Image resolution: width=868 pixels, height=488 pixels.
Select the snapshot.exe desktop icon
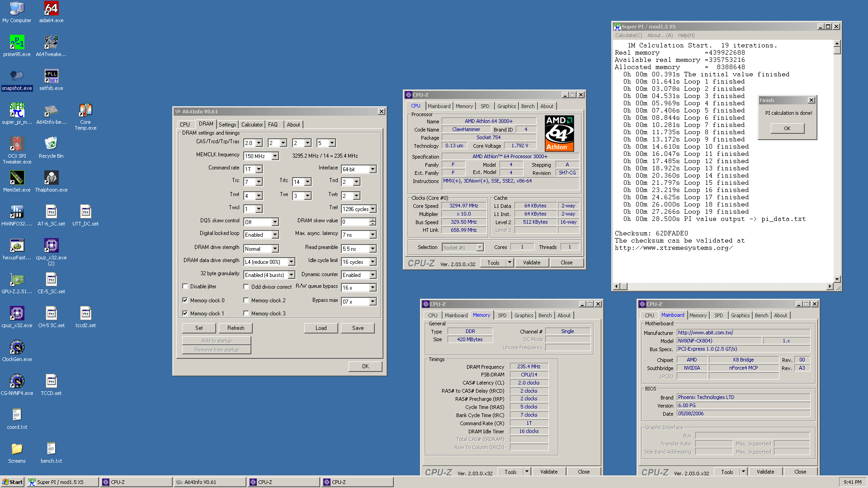click(17, 80)
